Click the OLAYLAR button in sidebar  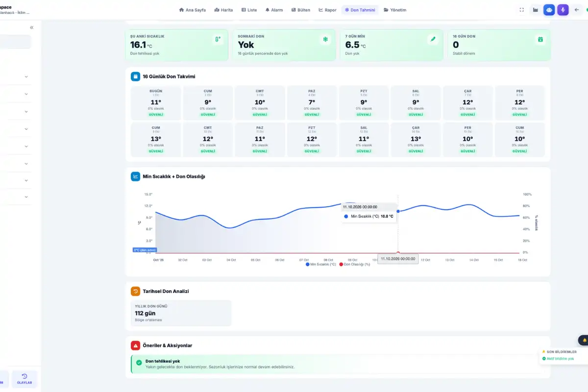(24, 379)
